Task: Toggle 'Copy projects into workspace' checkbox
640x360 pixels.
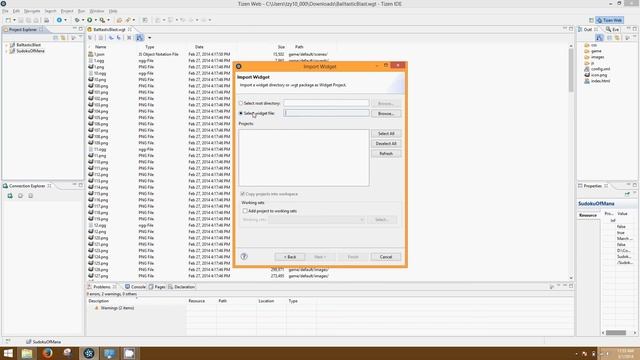Action: pos(242,194)
